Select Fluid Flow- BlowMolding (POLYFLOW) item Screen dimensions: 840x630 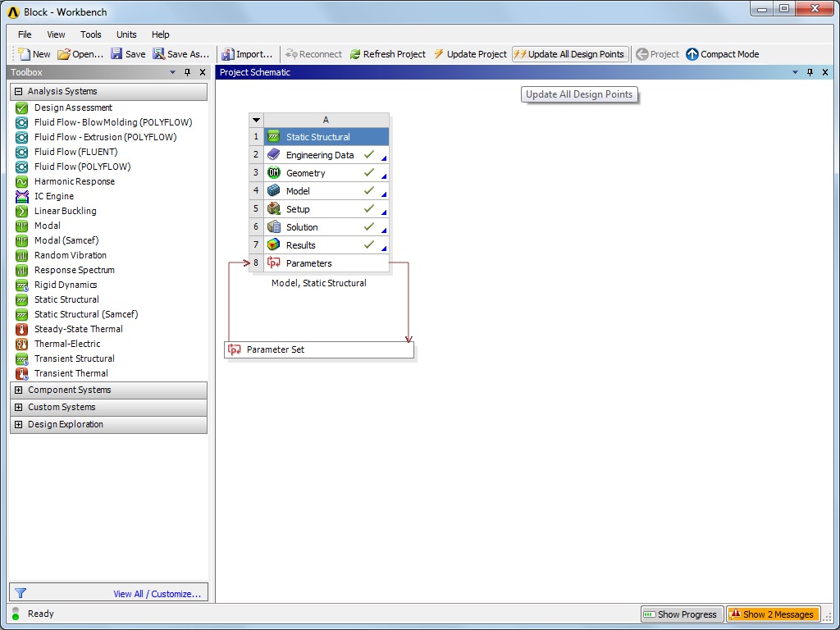(x=113, y=123)
